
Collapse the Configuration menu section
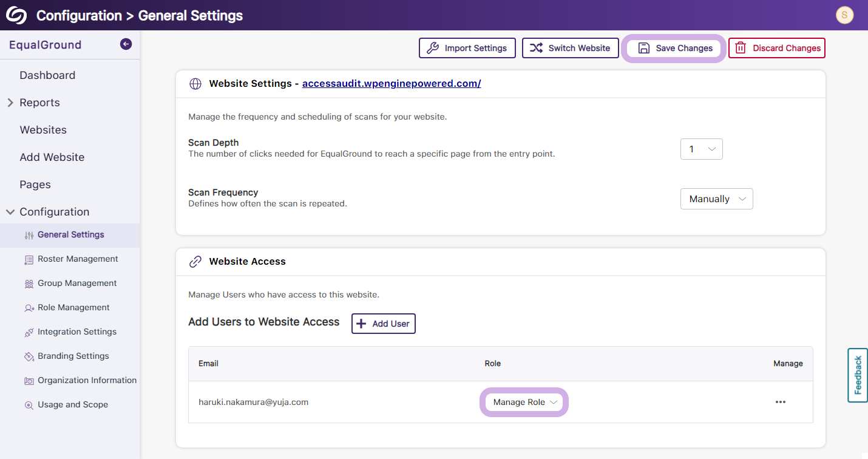click(10, 212)
